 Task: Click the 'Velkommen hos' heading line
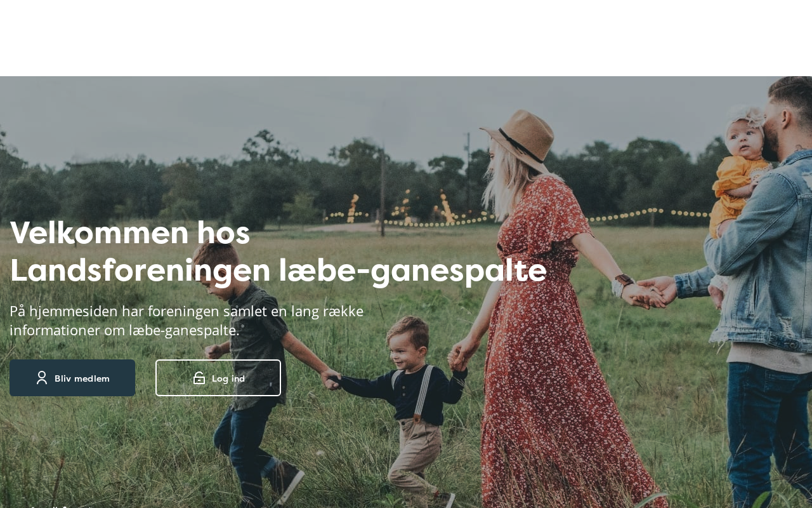click(130, 232)
